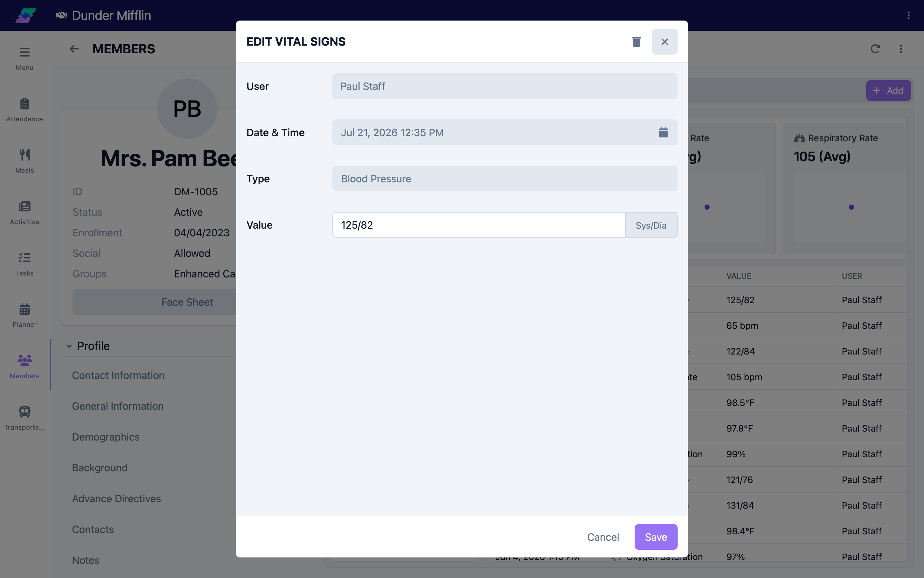This screenshot has width=924, height=578.
Task: Open the Meals section
Action: pos(24,161)
